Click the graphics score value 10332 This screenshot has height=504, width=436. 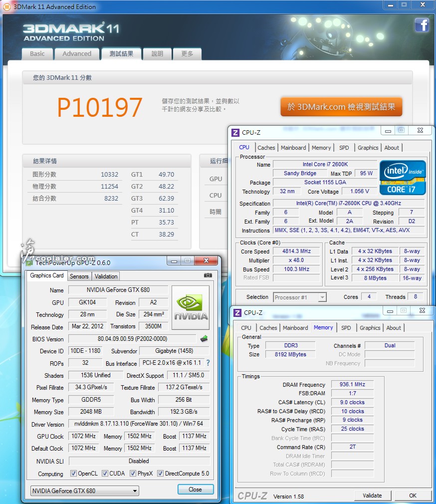tap(110, 175)
